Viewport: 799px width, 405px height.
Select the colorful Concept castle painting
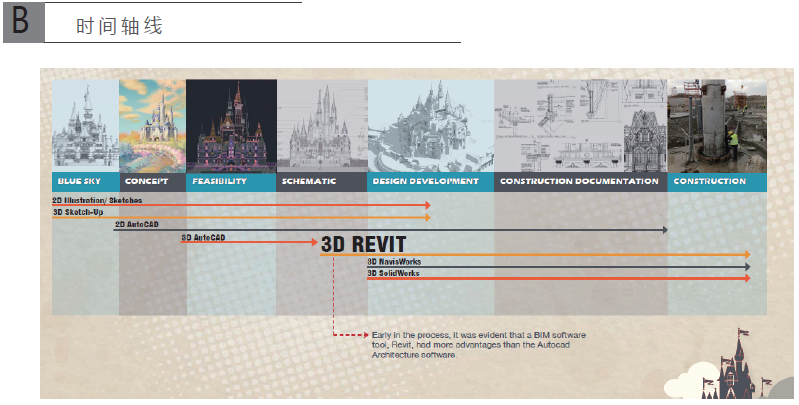152,125
